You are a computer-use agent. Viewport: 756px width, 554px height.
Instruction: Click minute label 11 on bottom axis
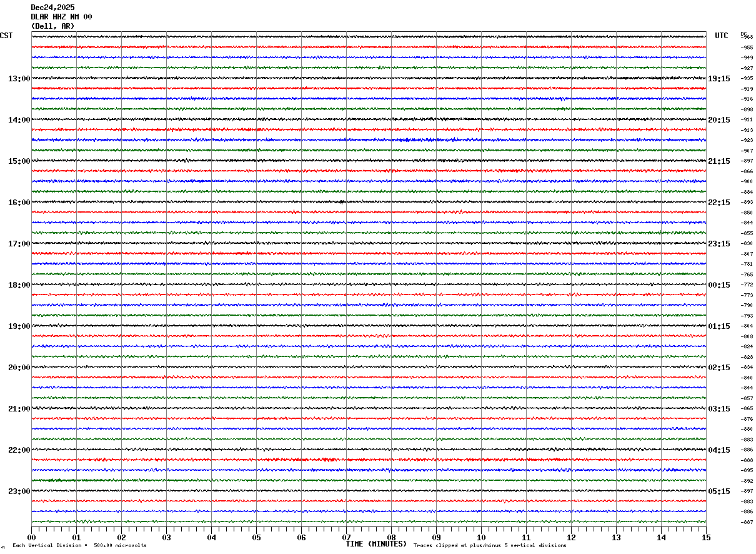pos(526,538)
